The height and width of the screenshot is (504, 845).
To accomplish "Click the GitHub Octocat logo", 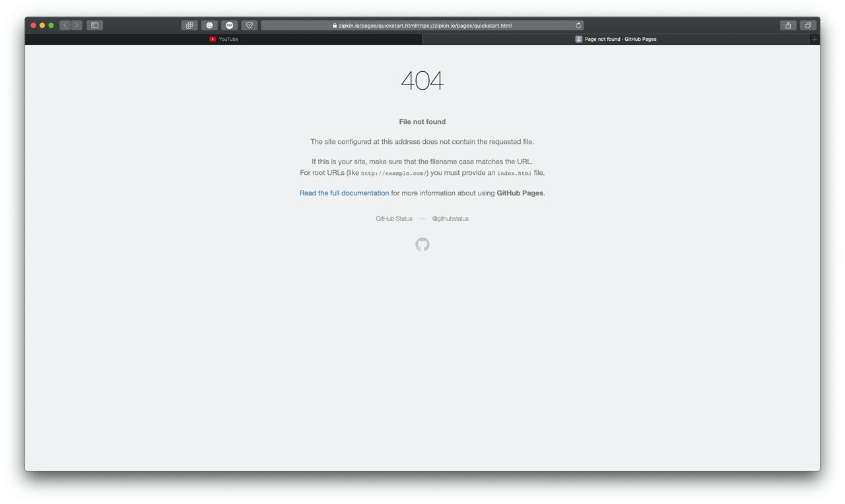I will (422, 245).
